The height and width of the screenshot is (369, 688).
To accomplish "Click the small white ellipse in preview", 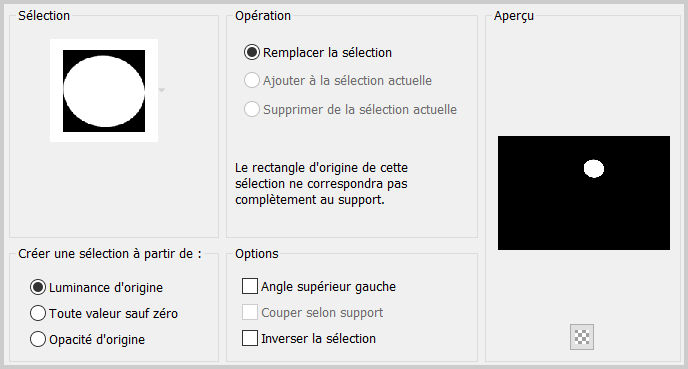I will tap(594, 168).
